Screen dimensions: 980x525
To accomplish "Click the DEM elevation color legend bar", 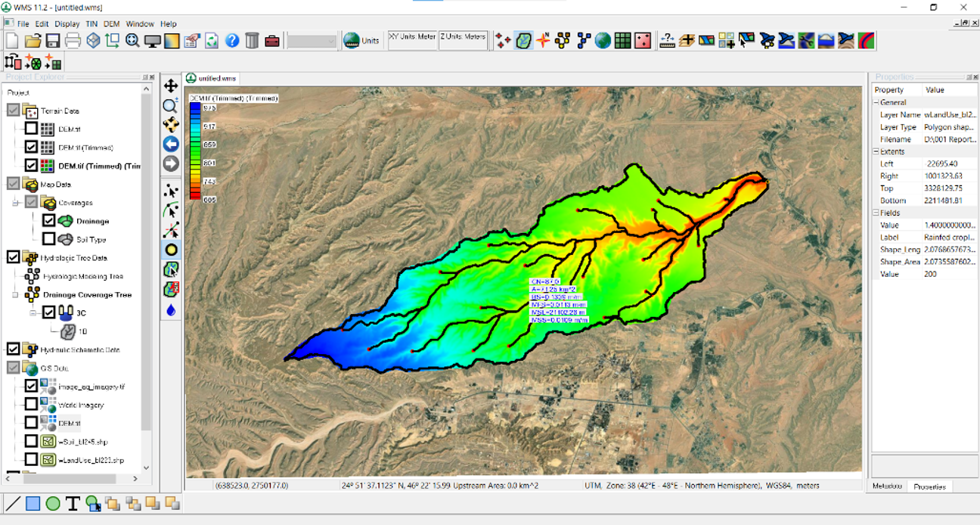I will (195, 151).
